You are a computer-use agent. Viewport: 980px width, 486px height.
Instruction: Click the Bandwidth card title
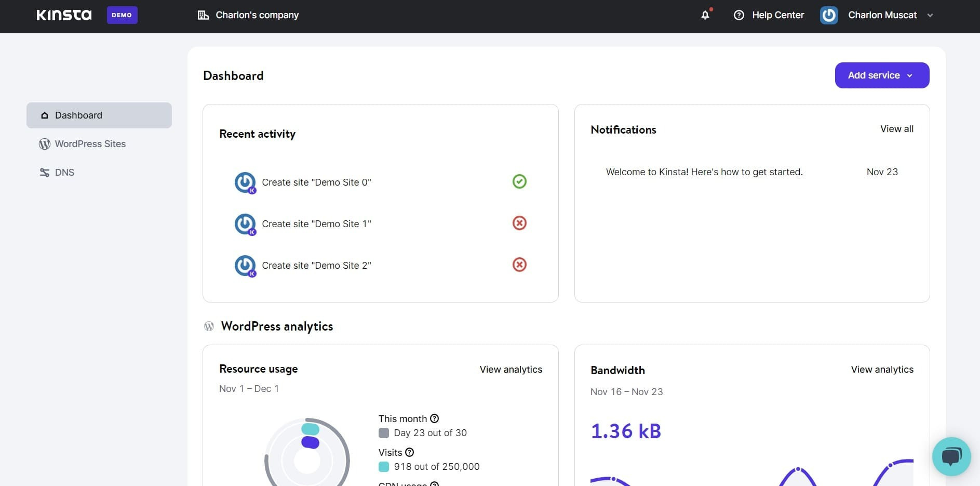coord(617,371)
